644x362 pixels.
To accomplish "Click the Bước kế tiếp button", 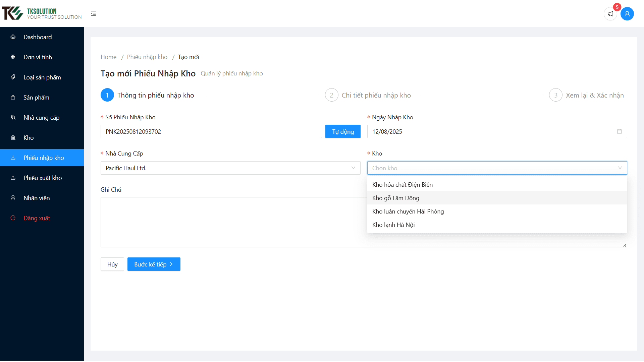I will click(x=154, y=264).
